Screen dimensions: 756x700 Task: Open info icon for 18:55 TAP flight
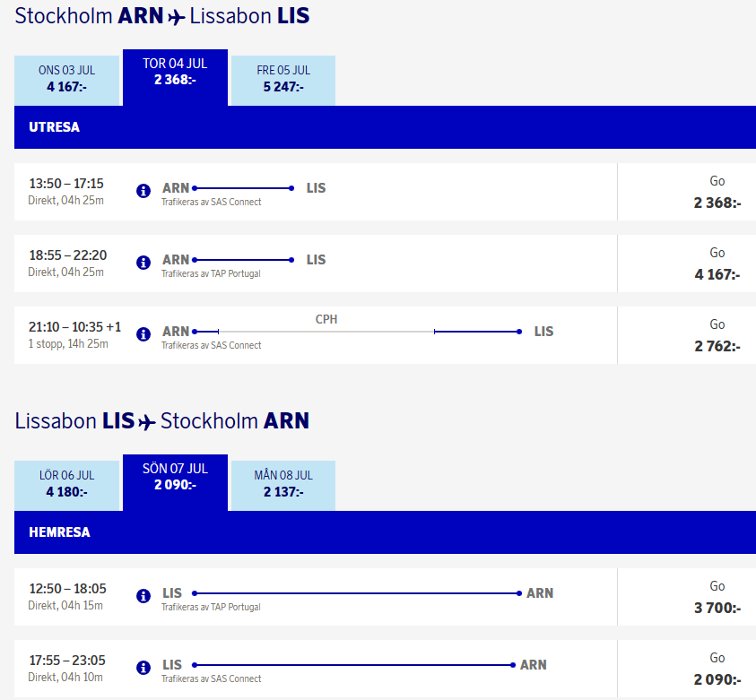click(x=143, y=263)
